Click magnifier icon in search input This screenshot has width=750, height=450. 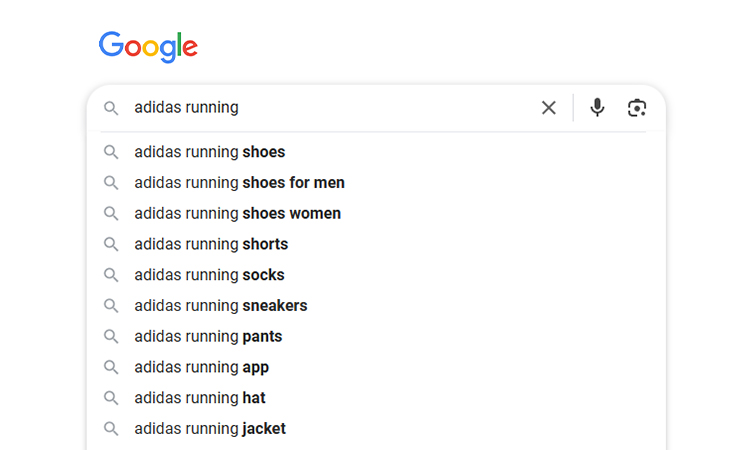pyautogui.click(x=111, y=108)
